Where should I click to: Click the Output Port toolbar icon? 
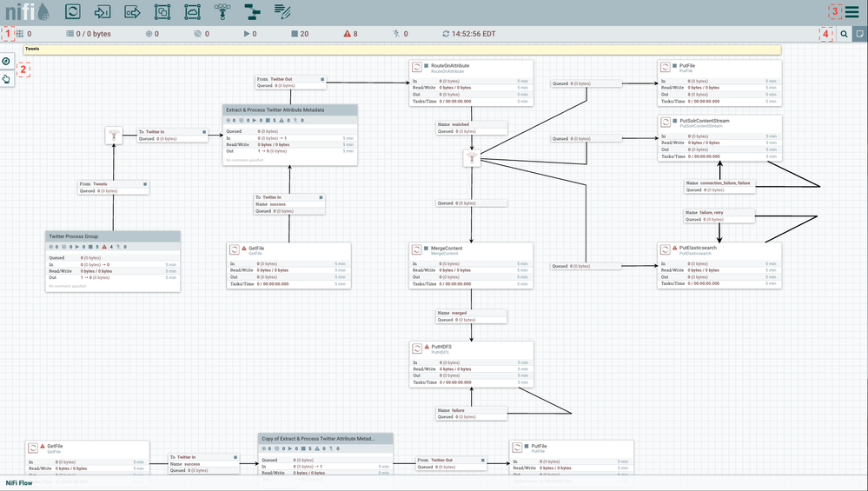pos(132,12)
